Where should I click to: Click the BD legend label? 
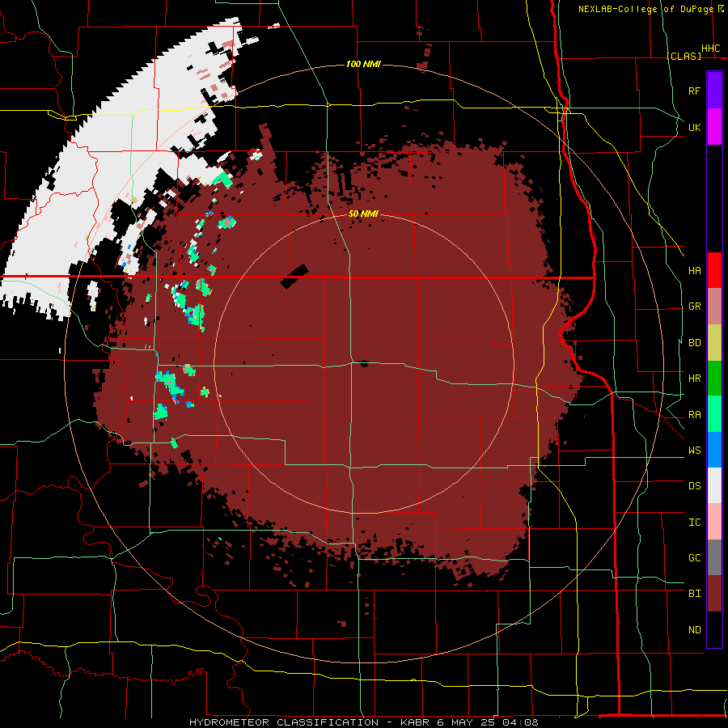[694, 343]
